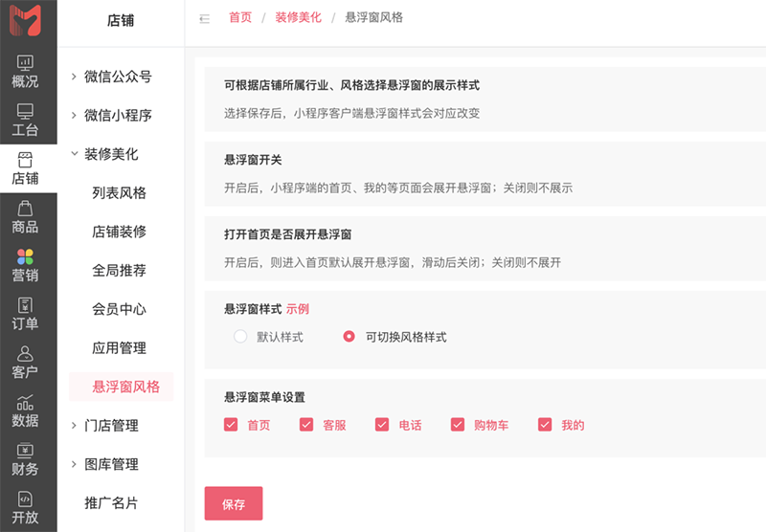Uncheck the 首页 menu checkbox
This screenshot has height=532, width=766.
(x=231, y=425)
